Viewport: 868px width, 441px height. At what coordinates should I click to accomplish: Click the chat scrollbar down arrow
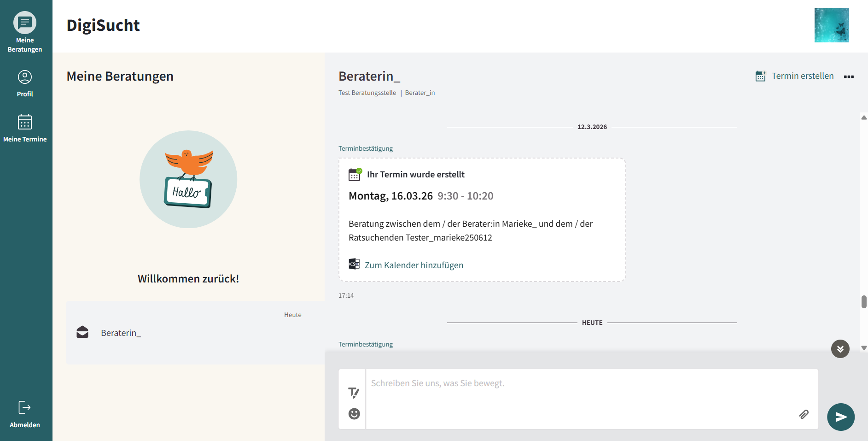864,348
